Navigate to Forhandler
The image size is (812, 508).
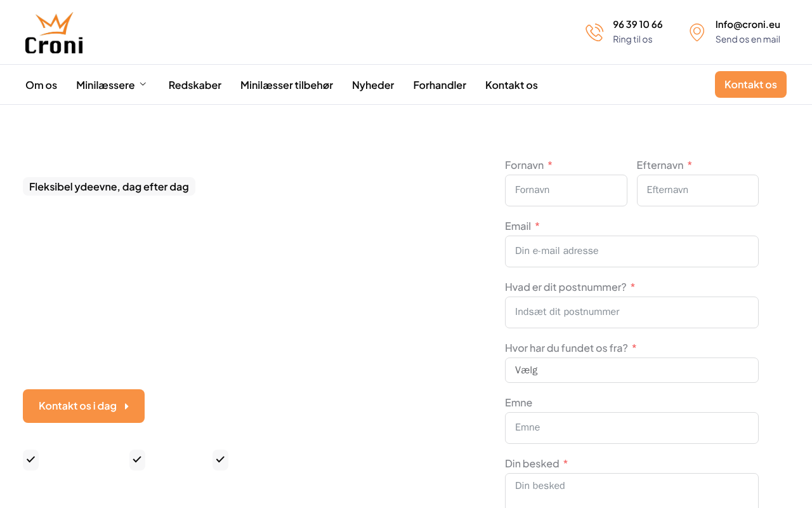point(440,85)
